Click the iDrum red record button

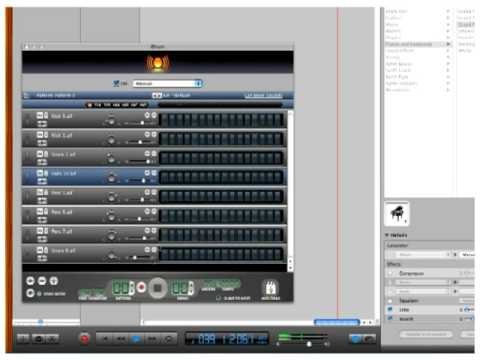[141, 287]
